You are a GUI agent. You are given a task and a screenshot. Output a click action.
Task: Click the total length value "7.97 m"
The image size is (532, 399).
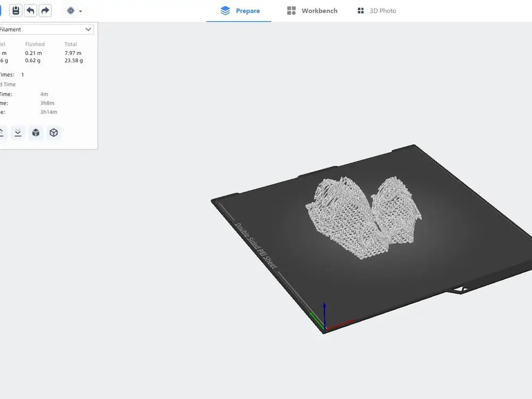(x=73, y=53)
